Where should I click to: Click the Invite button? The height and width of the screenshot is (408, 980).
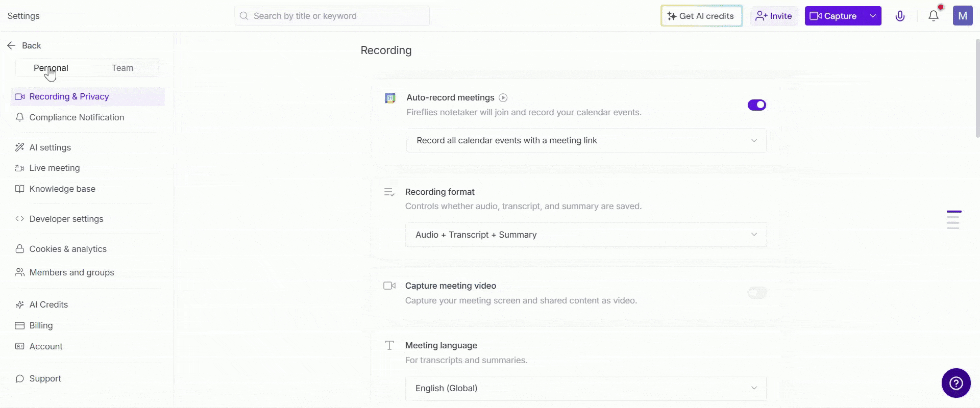(774, 16)
